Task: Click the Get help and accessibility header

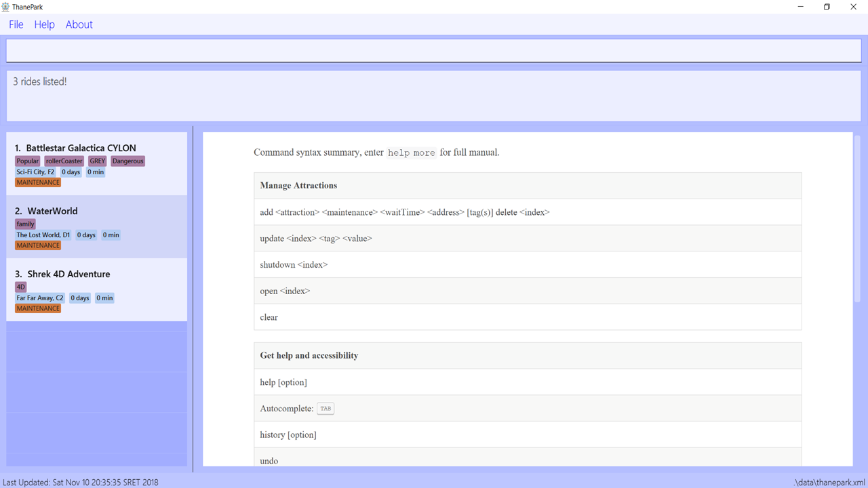Action: point(528,356)
